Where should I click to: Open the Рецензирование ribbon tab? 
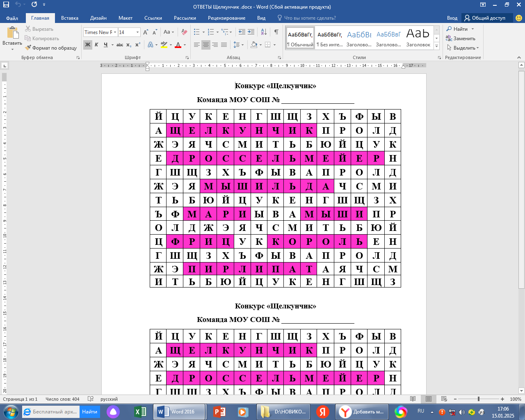[226, 18]
